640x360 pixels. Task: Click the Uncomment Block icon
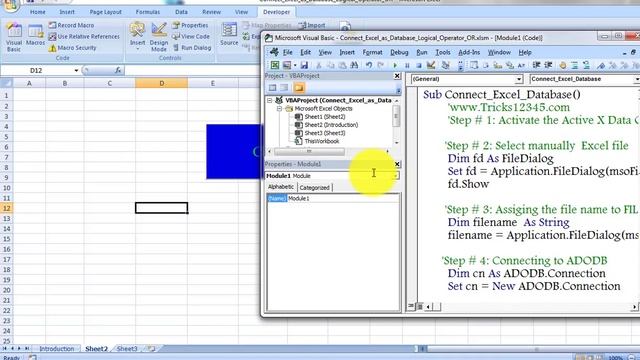click(x=587, y=65)
